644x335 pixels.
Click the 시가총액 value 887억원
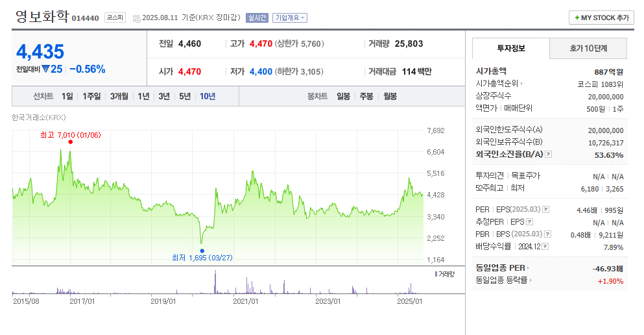[609, 72]
